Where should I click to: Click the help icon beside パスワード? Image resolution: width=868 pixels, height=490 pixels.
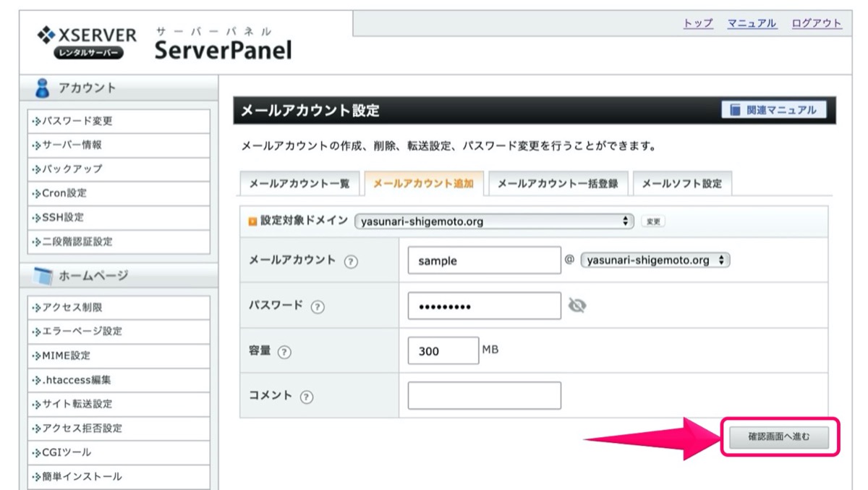click(x=318, y=307)
